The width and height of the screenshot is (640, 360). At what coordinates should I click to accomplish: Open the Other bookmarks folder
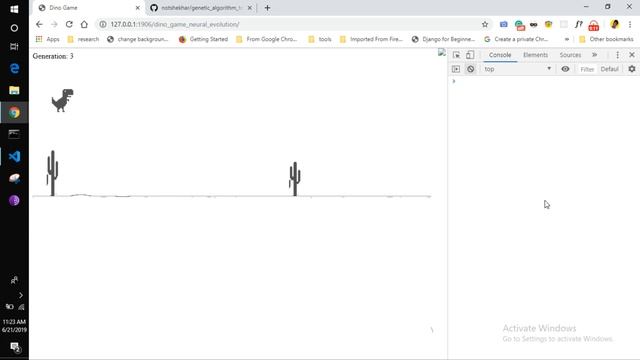(x=607, y=39)
